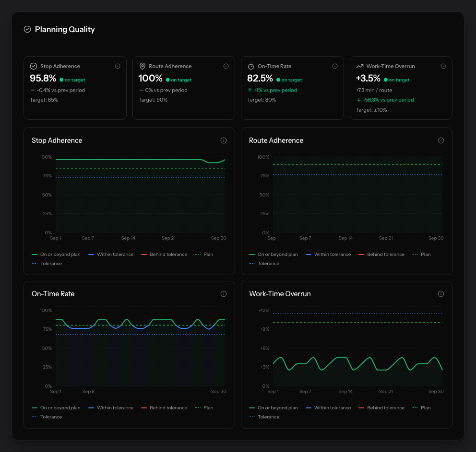This screenshot has width=476, height=452.
Task: Open info icon on Stop Adherence chart
Action: (224, 140)
